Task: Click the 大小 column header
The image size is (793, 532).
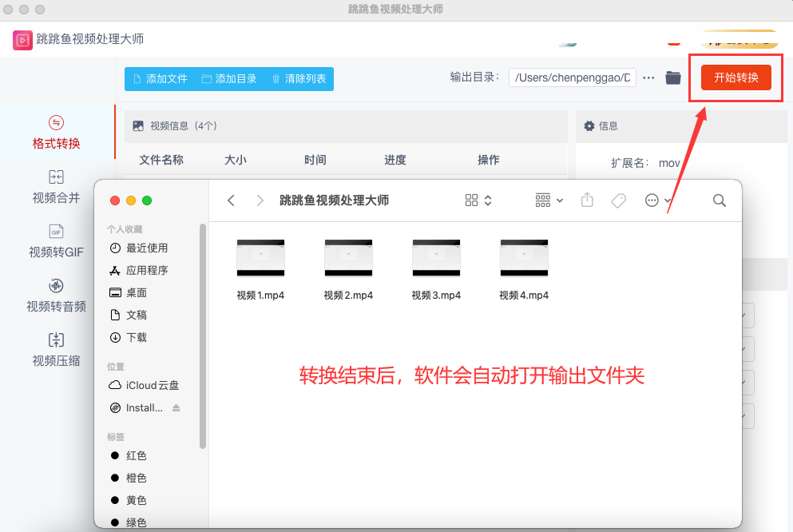Action: pyautogui.click(x=236, y=160)
